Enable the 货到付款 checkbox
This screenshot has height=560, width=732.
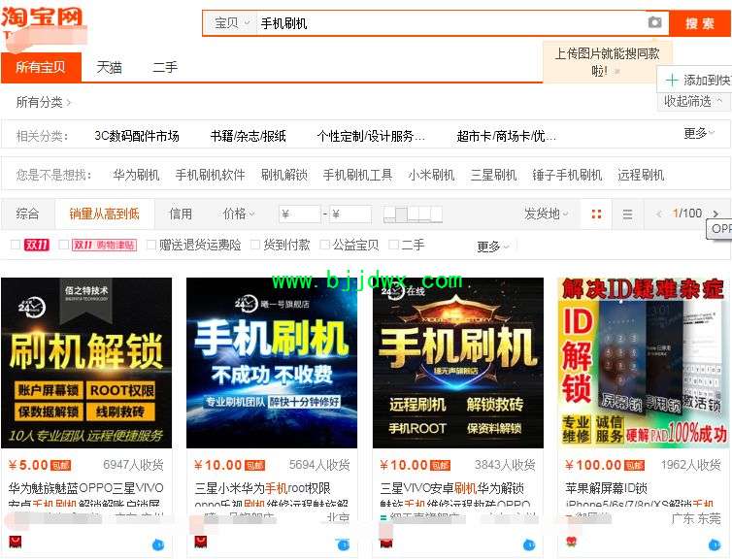pyautogui.click(x=255, y=245)
